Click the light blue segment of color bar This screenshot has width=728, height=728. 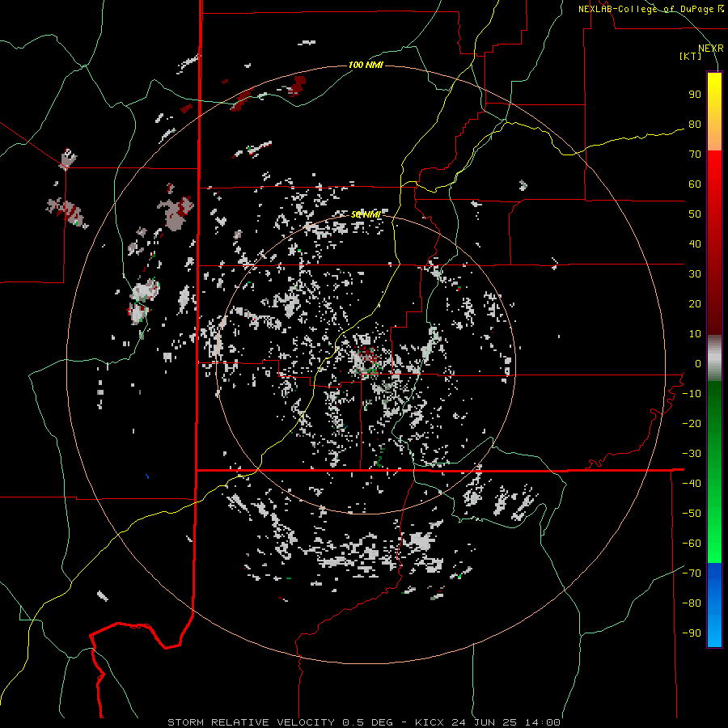[714, 629]
